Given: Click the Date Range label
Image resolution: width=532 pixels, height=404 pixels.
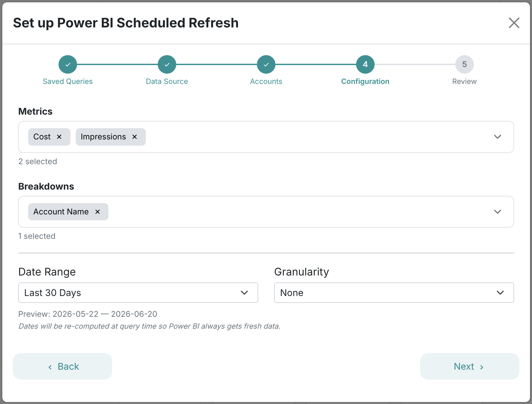Looking at the screenshot, I should (47, 272).
